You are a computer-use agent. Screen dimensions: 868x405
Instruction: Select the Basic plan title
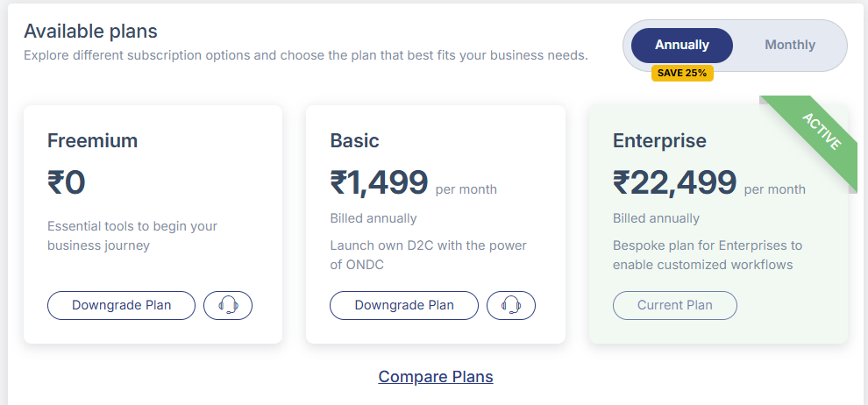(x=354, y=140)
